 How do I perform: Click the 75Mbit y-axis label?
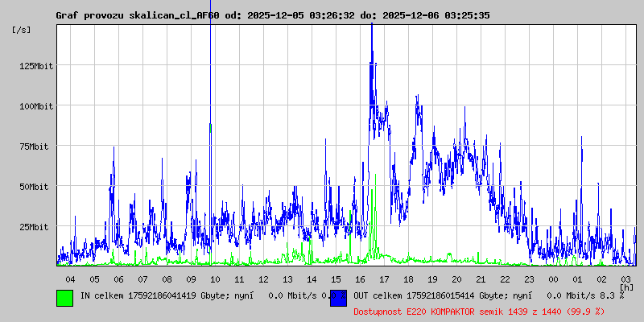[x=36, y=147]
